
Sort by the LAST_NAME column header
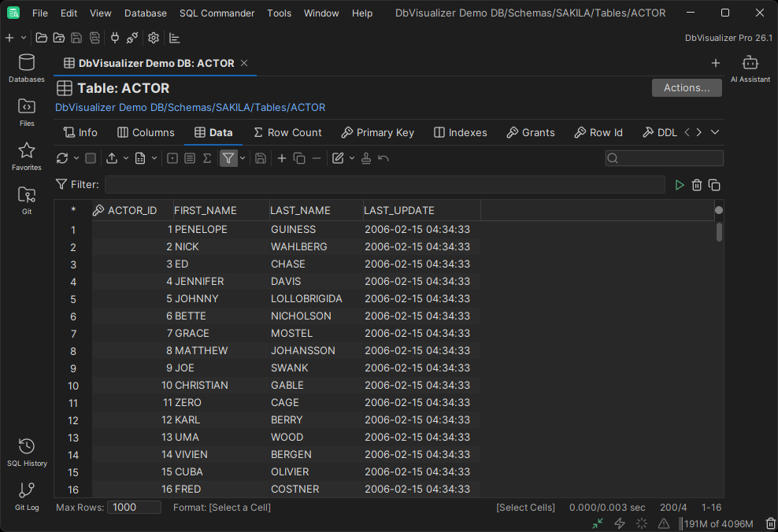pos(316,210)
